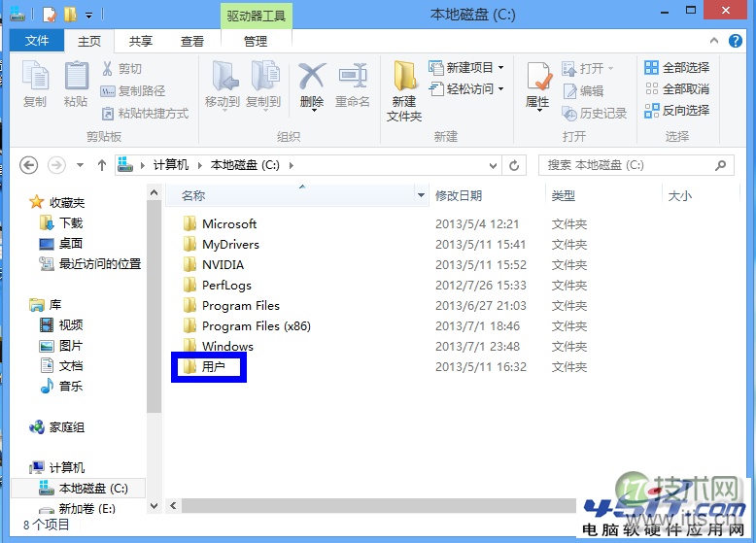Screen dimensions: 756x543
Task: Switch to the Home (主页) tab
Action: coord(89,41)
